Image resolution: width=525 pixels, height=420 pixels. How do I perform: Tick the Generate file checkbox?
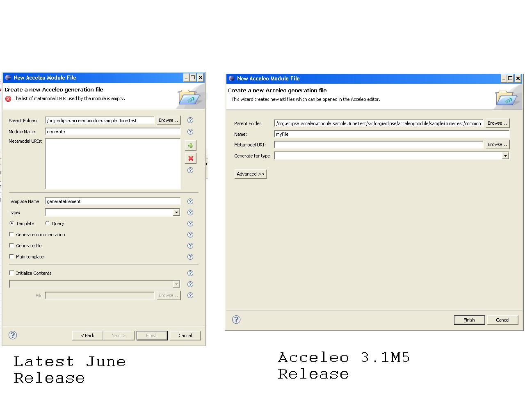tap(11, 245)
